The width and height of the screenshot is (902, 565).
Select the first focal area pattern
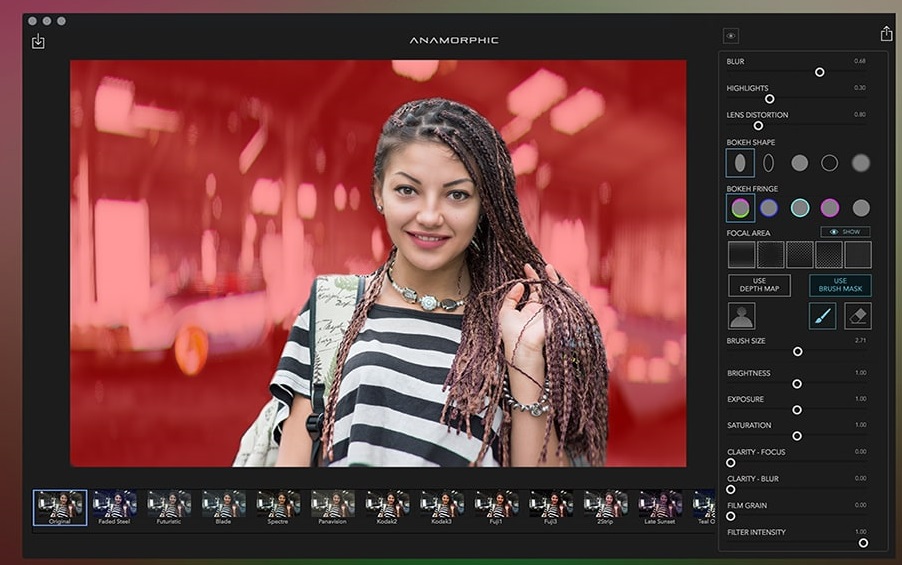pos(742,254)
